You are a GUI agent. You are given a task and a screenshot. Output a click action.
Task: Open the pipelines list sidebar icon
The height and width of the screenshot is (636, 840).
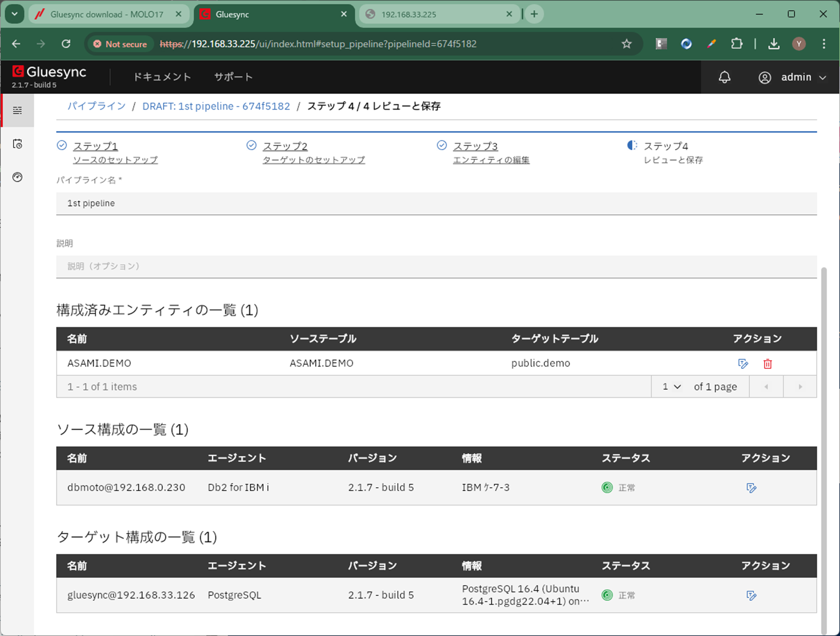point(17,110)
